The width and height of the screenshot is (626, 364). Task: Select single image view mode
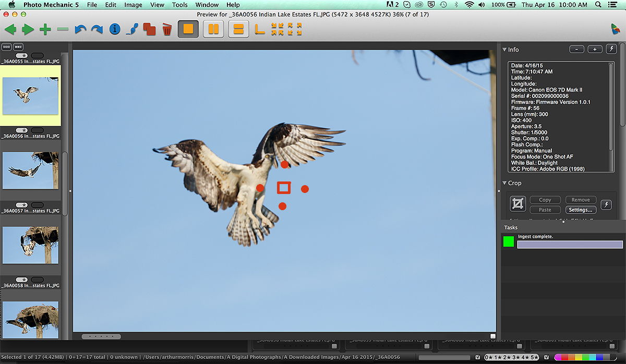click(188, 29)
